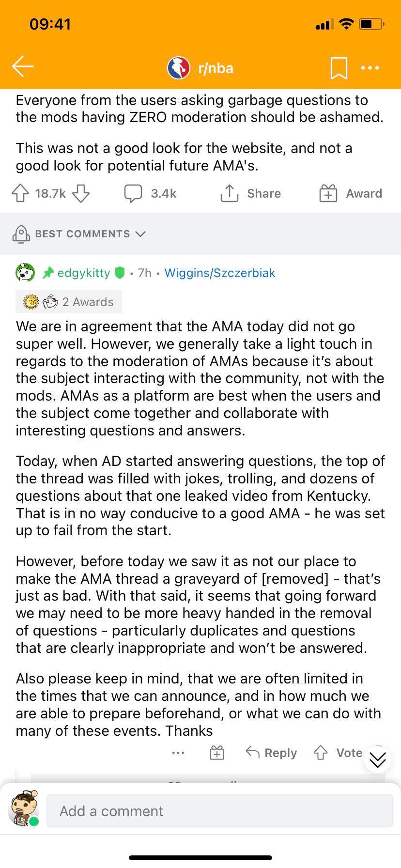
Task: Tap the Share icon on the post
Action: tap(230, 193)
